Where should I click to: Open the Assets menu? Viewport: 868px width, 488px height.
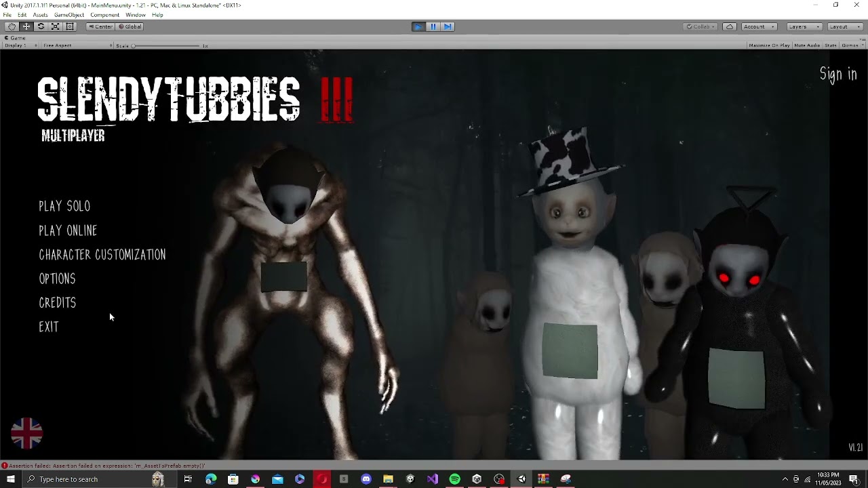(40, 15)
